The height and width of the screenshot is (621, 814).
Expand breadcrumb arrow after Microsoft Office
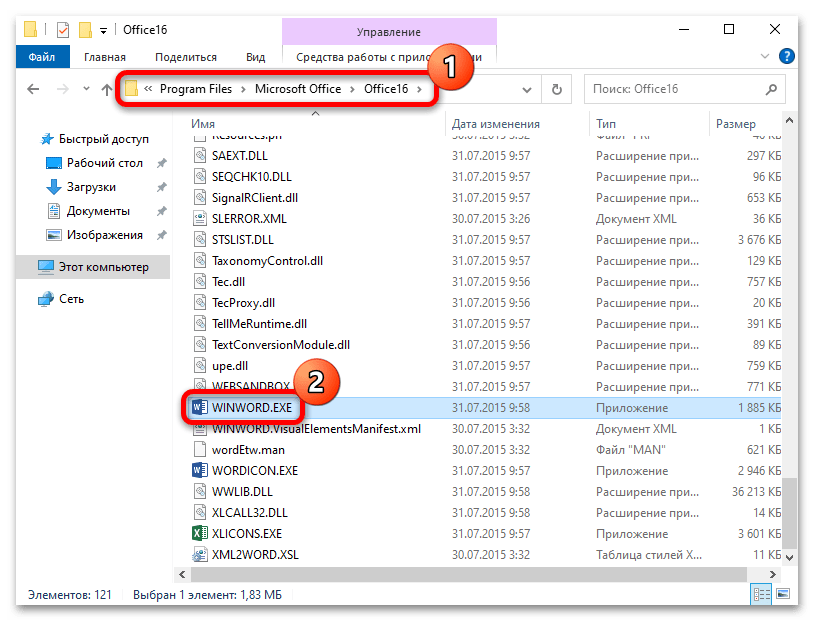(x=352, y=89)
